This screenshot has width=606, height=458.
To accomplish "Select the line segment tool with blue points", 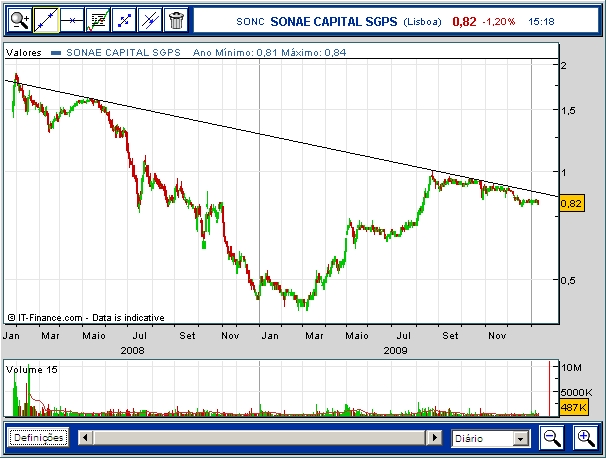I will pos(124,20).
